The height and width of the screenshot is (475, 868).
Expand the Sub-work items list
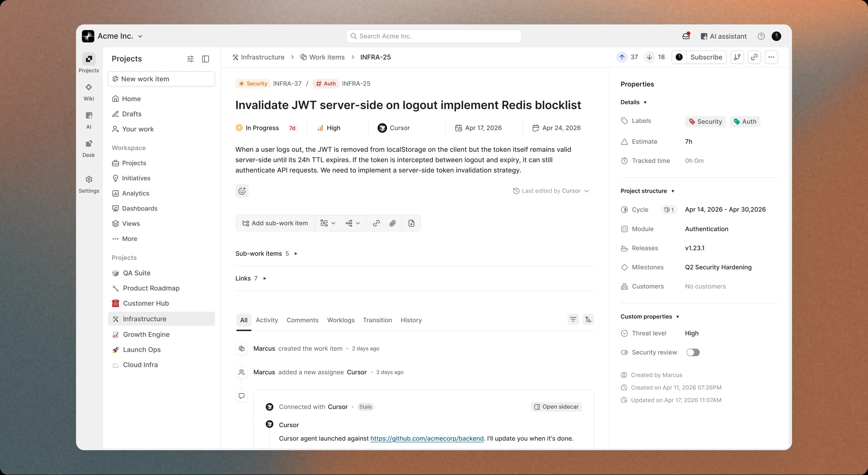coord(266,253)
